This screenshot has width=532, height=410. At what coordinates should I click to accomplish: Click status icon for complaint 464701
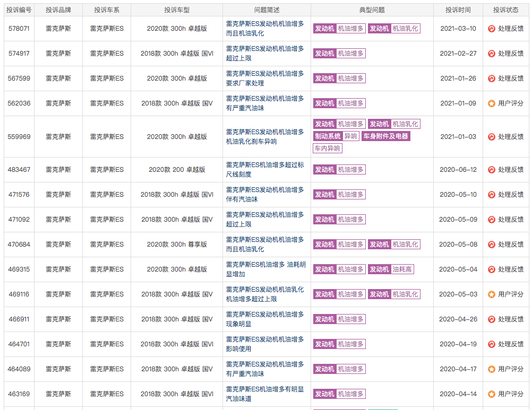pos(491,344)
